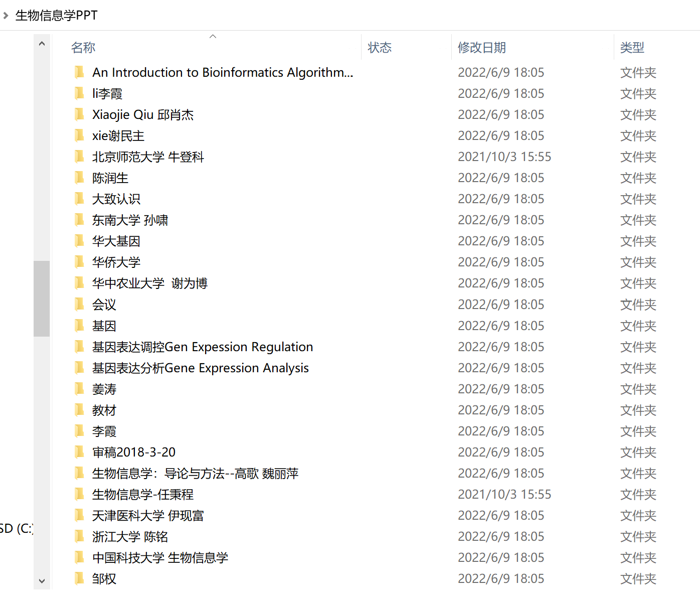Select the 审稿2018-3-20 folder icon
The image size is (700, 601).
pyautogui.click(x=79, y=452)
